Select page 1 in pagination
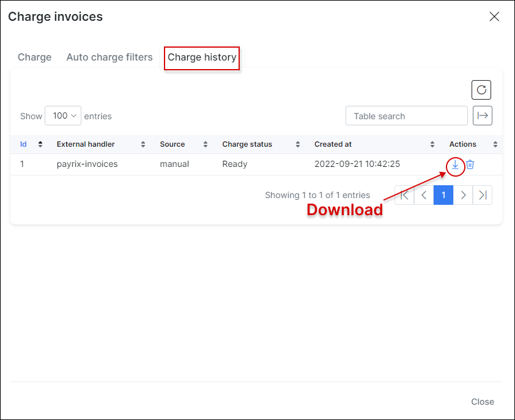This screenshot has height=420, width=515. 443,195
